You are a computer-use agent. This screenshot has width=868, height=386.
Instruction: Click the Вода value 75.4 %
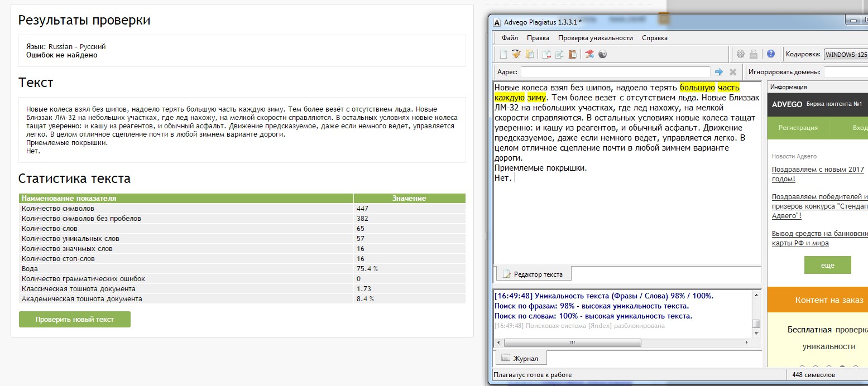tap(367, 269)
